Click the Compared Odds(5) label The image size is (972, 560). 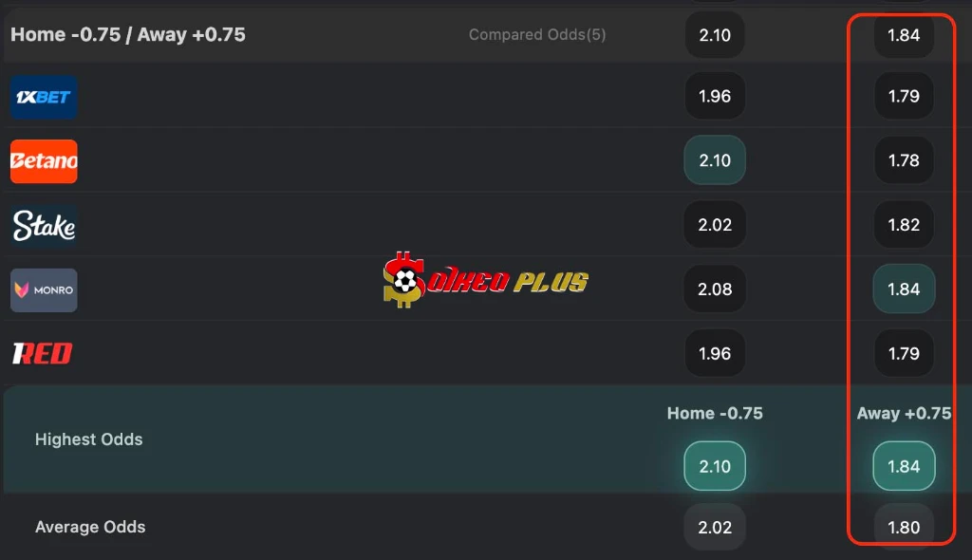pos(537,35)
